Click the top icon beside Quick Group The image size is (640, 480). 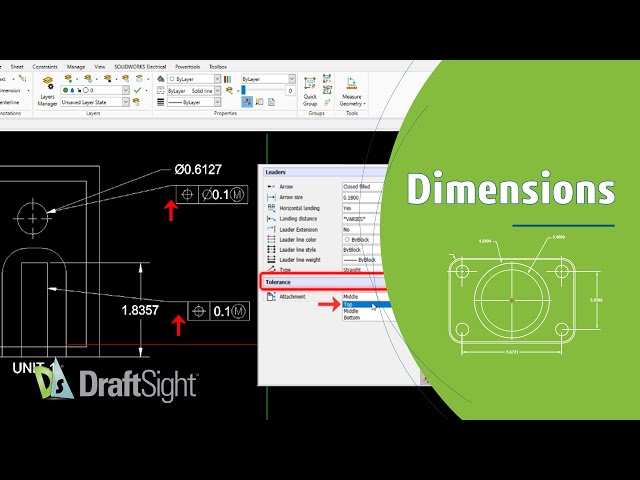pos(327,78)
